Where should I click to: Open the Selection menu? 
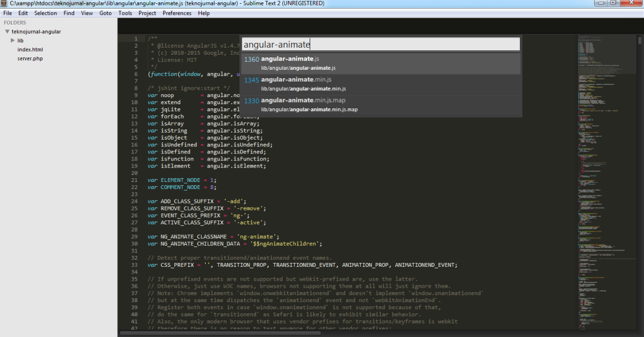coord(45,13)
